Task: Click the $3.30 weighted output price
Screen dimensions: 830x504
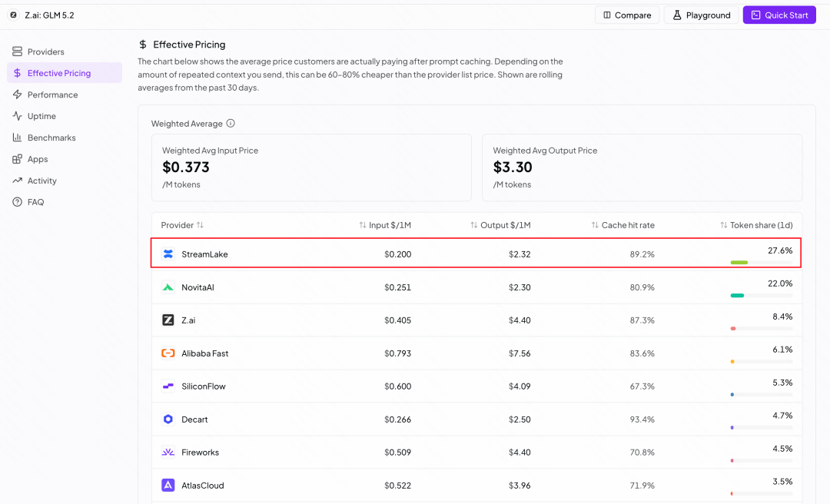Action: coord(513,167)
